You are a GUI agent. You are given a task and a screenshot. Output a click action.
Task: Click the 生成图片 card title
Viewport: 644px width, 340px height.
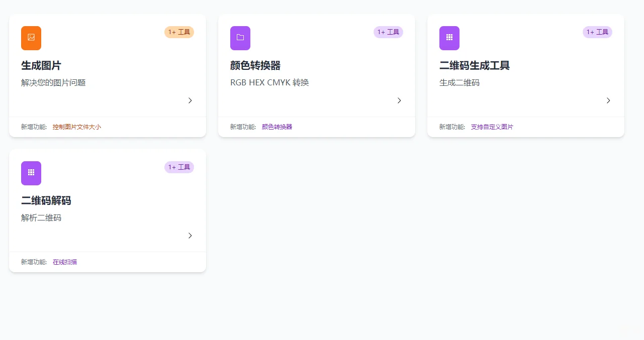click(40, 65)
